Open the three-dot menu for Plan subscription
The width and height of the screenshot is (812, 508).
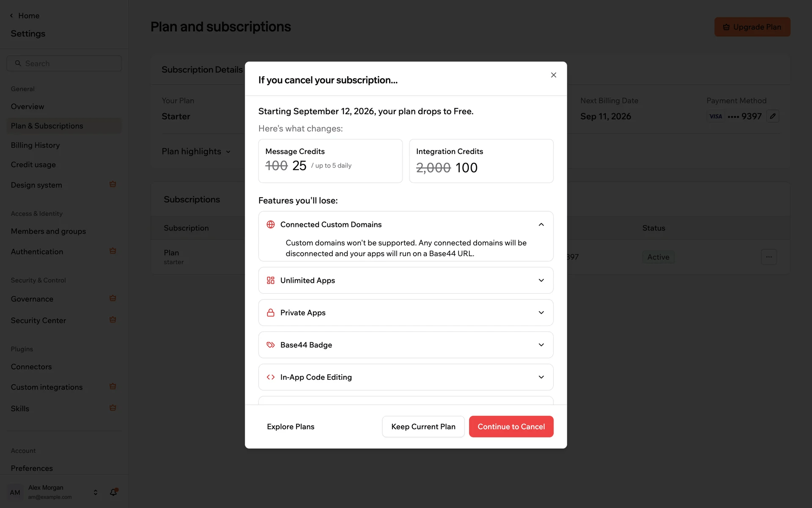click(769, 257)
